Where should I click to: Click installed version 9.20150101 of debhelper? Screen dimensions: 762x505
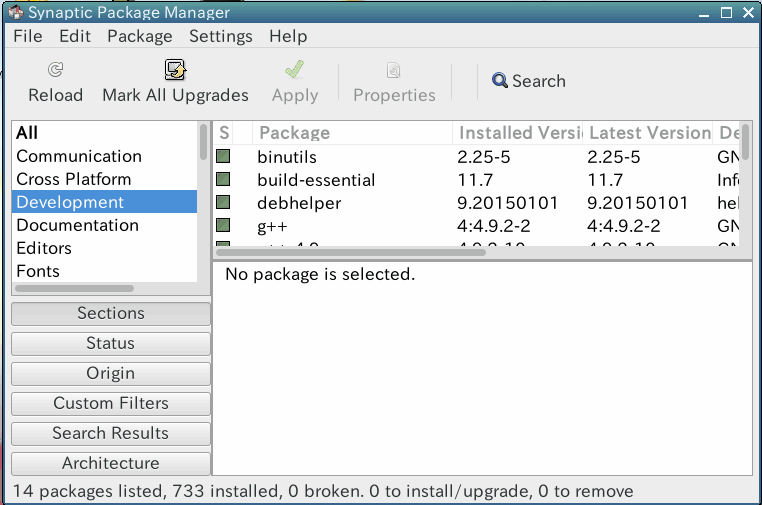point(507,203)
